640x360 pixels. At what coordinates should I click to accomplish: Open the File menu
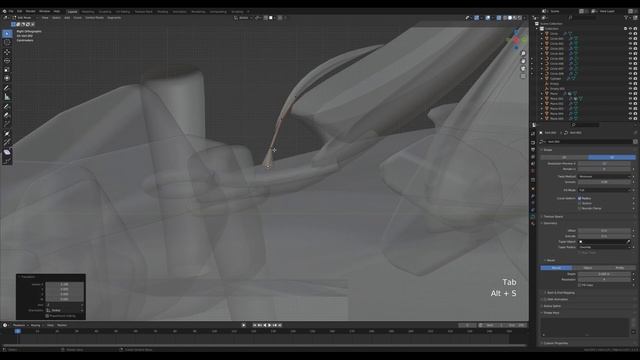11,11
